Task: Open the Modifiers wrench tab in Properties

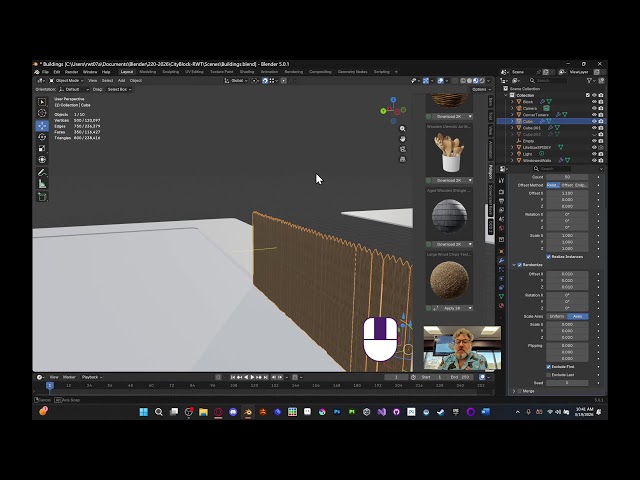Action: tap(502, 260)
